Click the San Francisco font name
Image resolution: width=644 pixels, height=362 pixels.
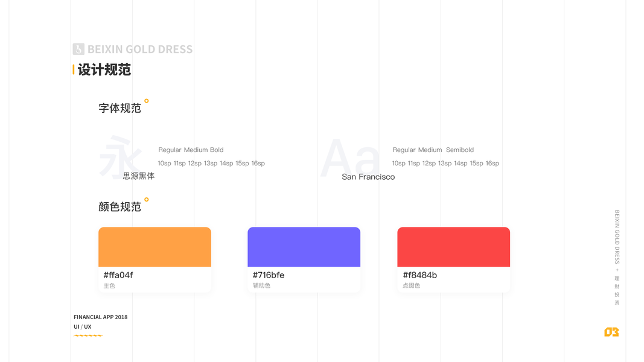368,177
